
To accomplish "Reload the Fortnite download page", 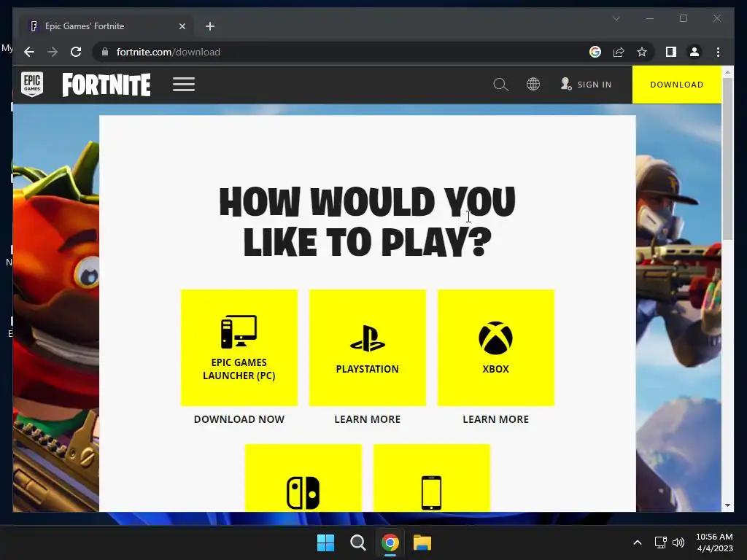I will 76,52.
